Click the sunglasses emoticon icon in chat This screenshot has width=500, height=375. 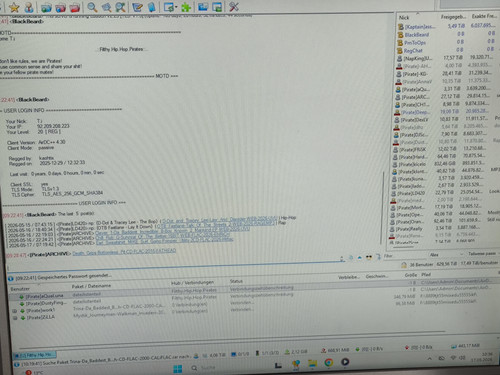click(x=369, y=257)
